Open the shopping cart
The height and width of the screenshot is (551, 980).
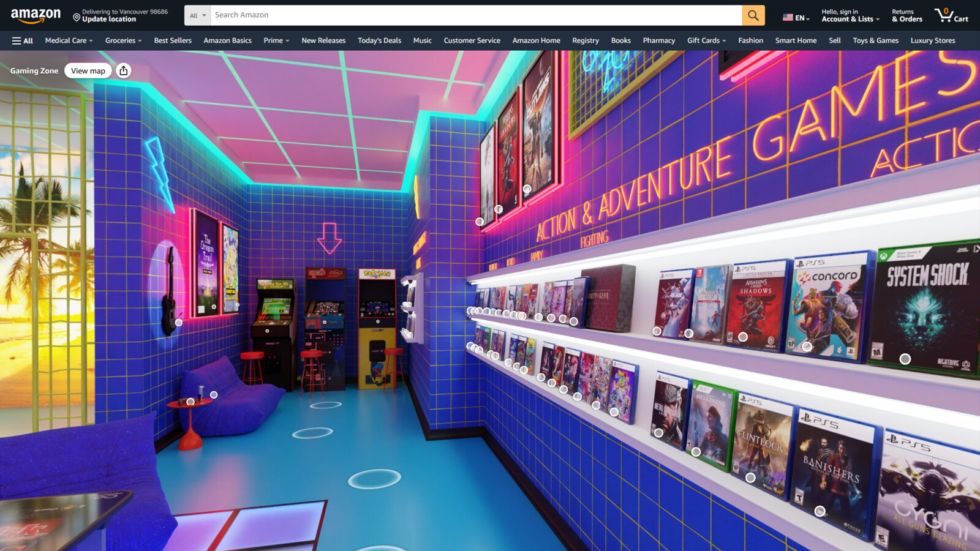[x=951, y=15]
